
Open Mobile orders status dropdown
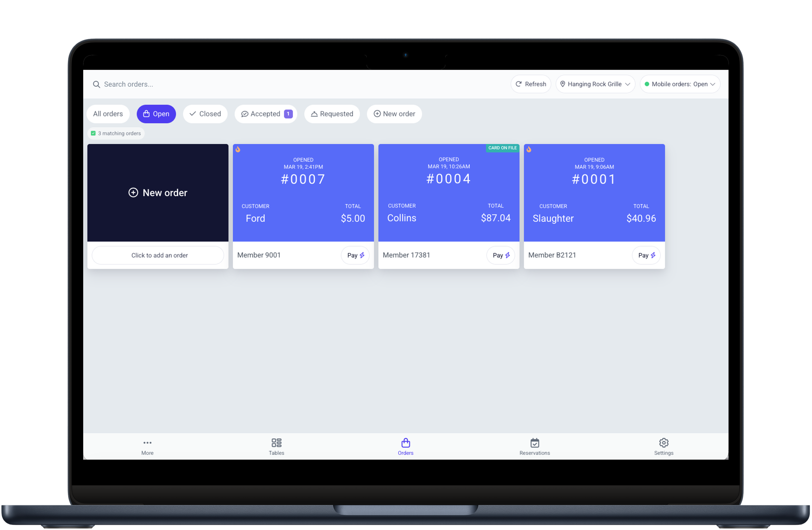[x=680, y=84]
